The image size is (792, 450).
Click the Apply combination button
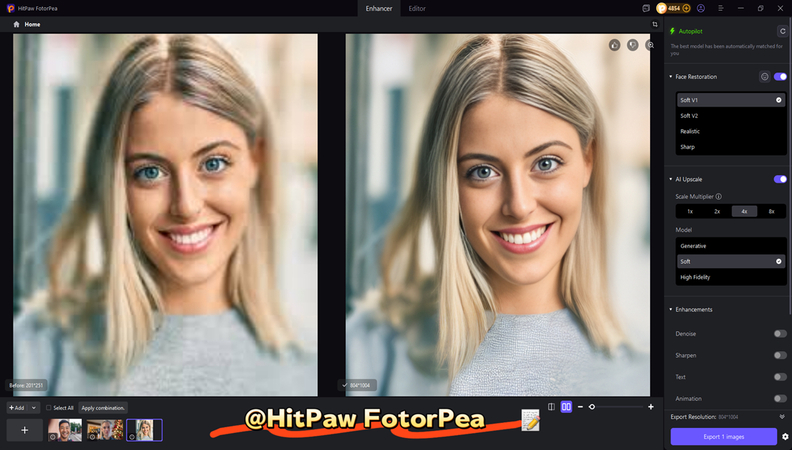103,408
